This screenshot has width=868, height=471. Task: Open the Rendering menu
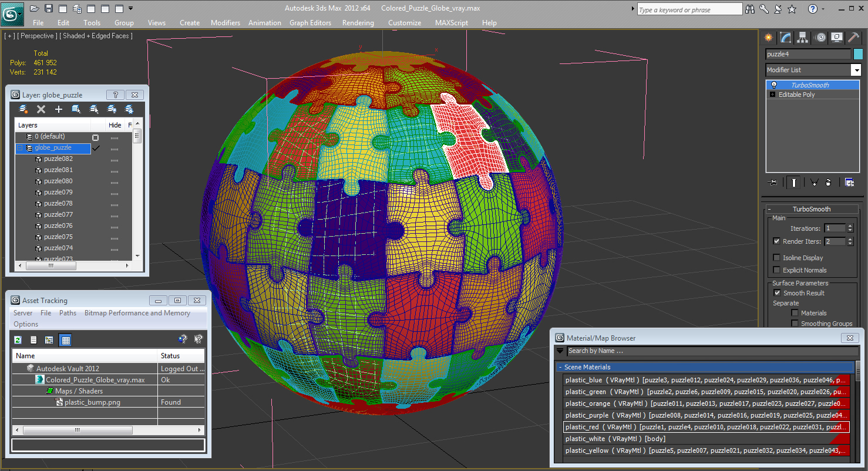358,23
